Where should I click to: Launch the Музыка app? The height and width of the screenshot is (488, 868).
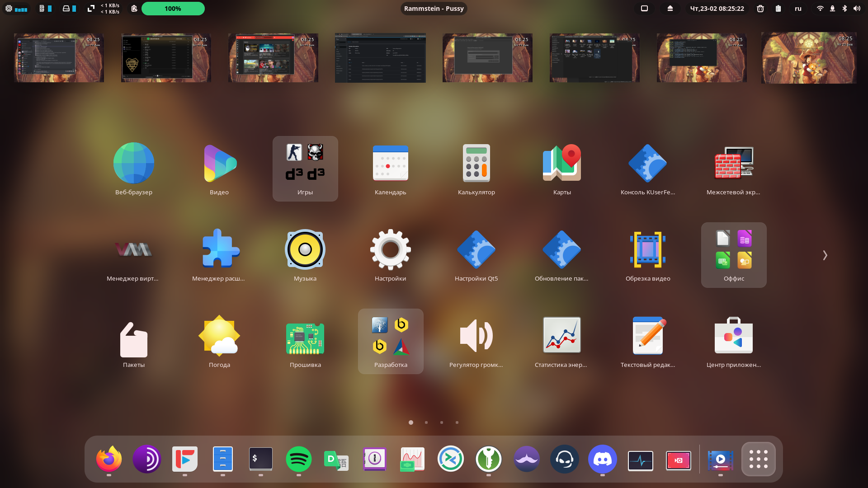pyautogui.click(x=305, y=255)
